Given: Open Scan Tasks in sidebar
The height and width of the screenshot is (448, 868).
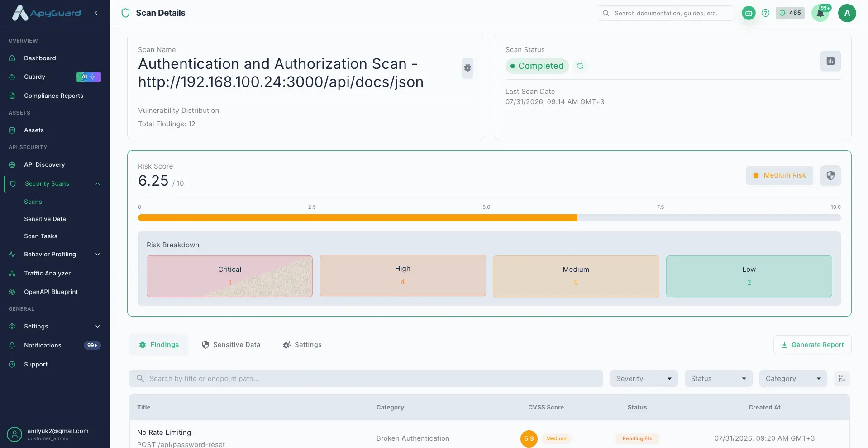Looking at the screenshot, I should click(x=41, y=236).
